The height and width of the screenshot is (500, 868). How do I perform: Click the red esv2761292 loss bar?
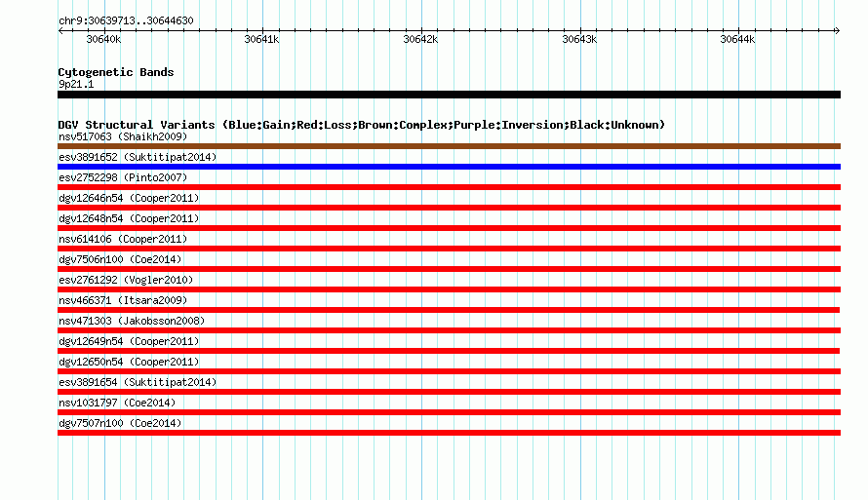449,289
